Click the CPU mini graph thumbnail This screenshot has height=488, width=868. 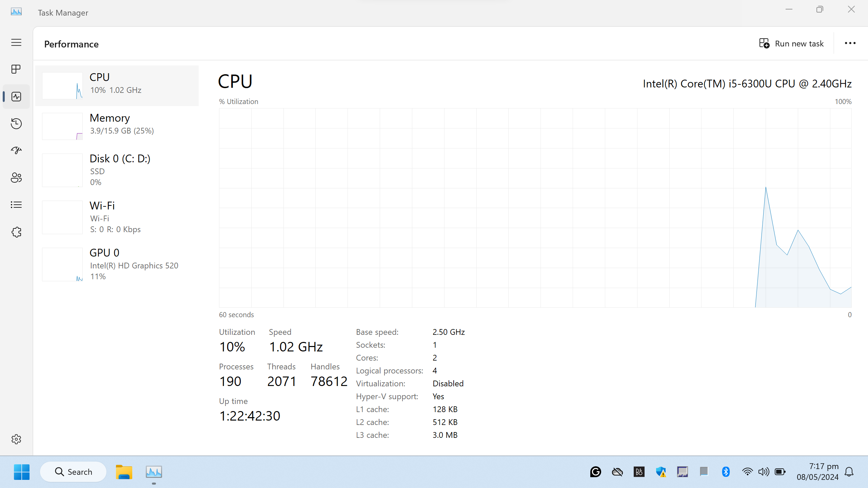[62, 86]
